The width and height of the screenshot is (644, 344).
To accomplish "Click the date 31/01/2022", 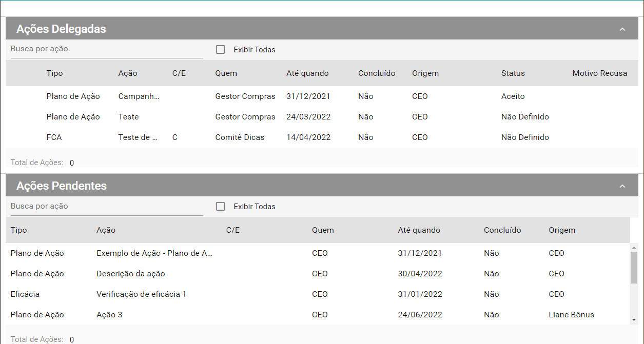I will coord(420,294).
